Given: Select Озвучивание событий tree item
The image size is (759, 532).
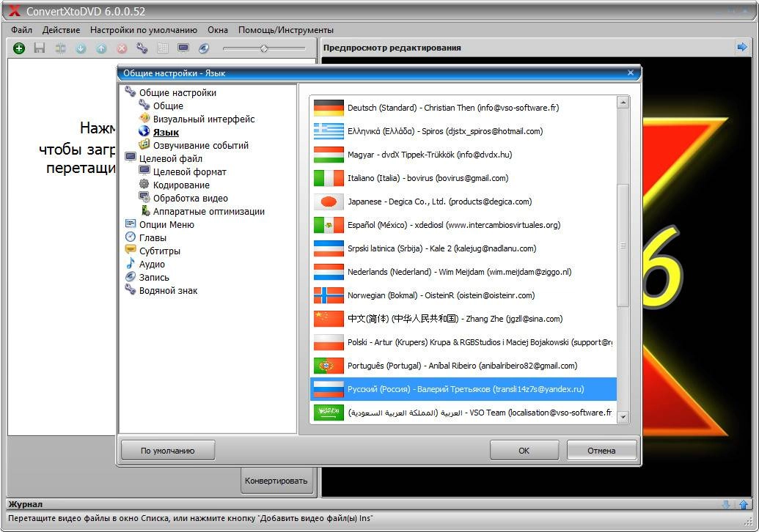Looking at the screenshot, I should point(201,145).
